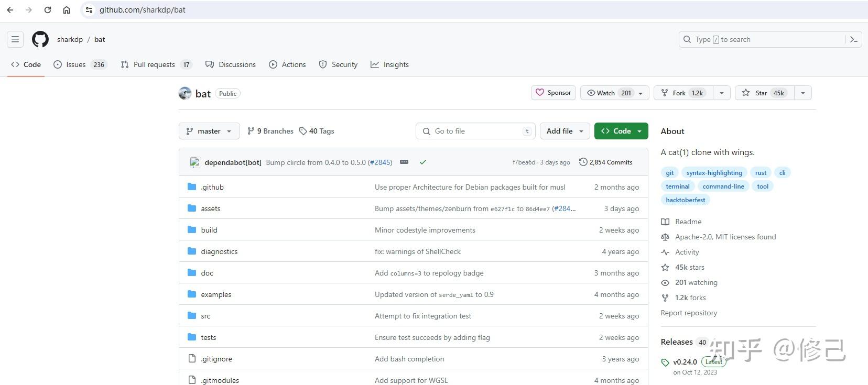Image resolution: width=868 pixels, height=385 pixels.
Task: View the Insights tab
Action: pos(389,64)
